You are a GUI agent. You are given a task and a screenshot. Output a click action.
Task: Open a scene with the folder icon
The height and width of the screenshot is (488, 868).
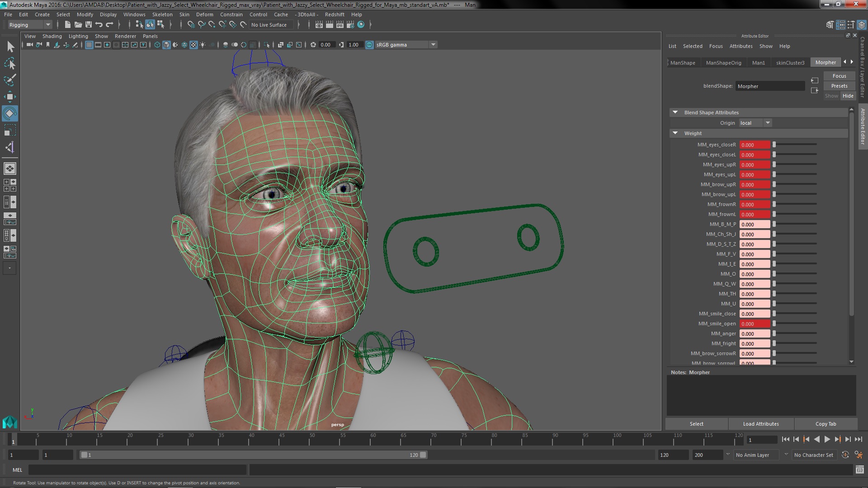pos(78,25)
